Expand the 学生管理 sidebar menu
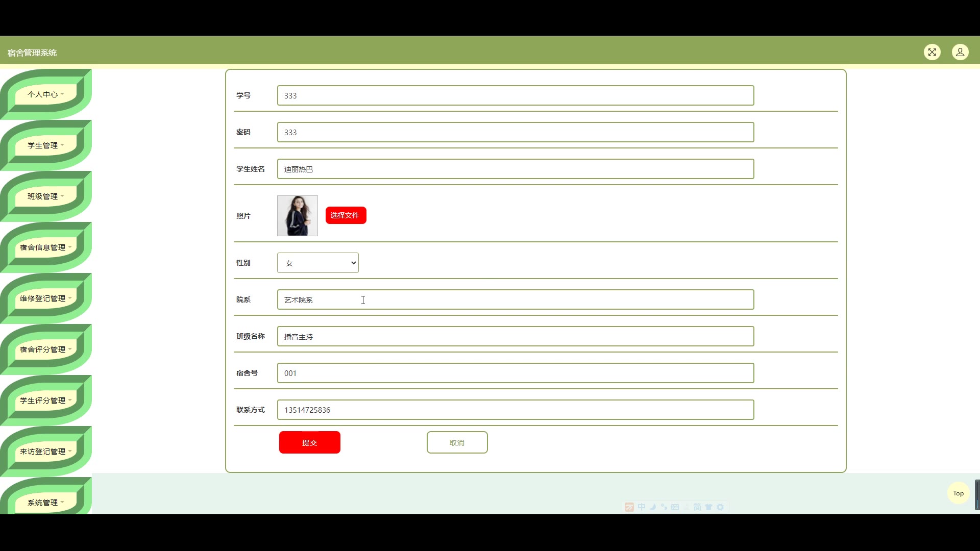This screenshot has width=980, height=551. click(46, 145)
